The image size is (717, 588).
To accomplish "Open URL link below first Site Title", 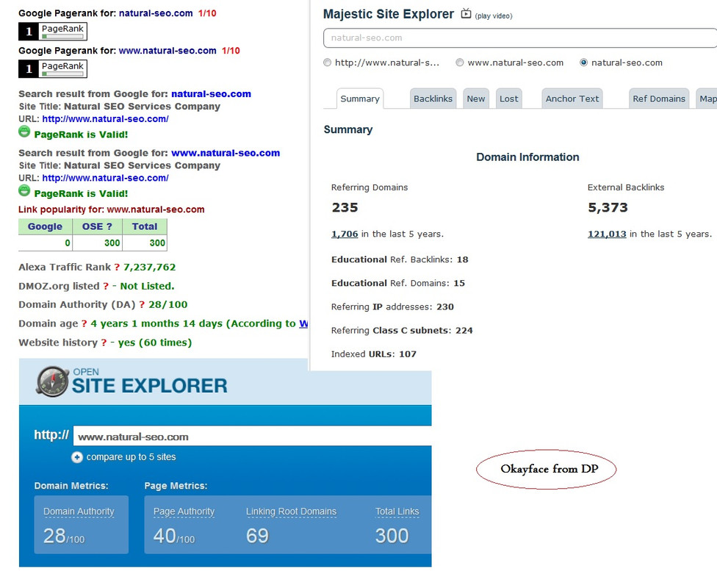I will point(106,119).
